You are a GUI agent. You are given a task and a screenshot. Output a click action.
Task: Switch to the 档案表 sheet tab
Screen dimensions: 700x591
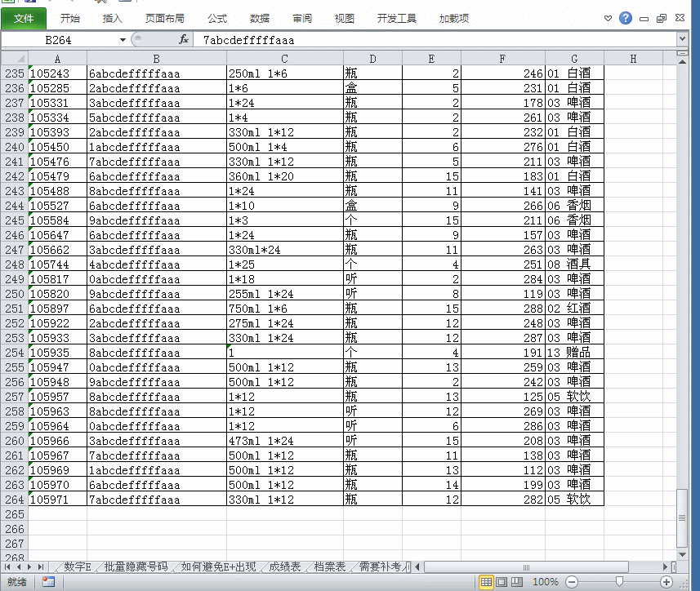[330, 567]
